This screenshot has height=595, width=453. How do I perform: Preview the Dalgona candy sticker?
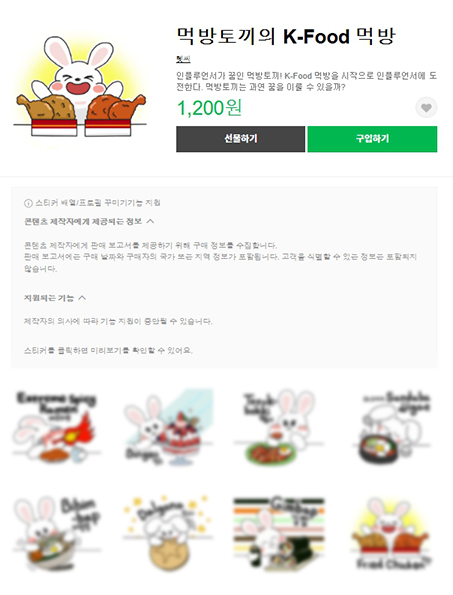click(168, 533)
